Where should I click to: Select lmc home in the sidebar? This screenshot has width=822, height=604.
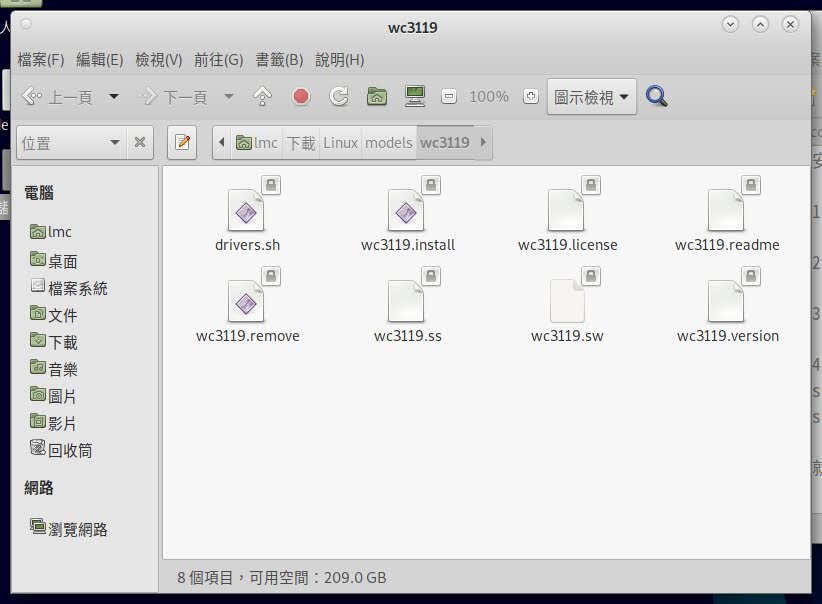50,232
